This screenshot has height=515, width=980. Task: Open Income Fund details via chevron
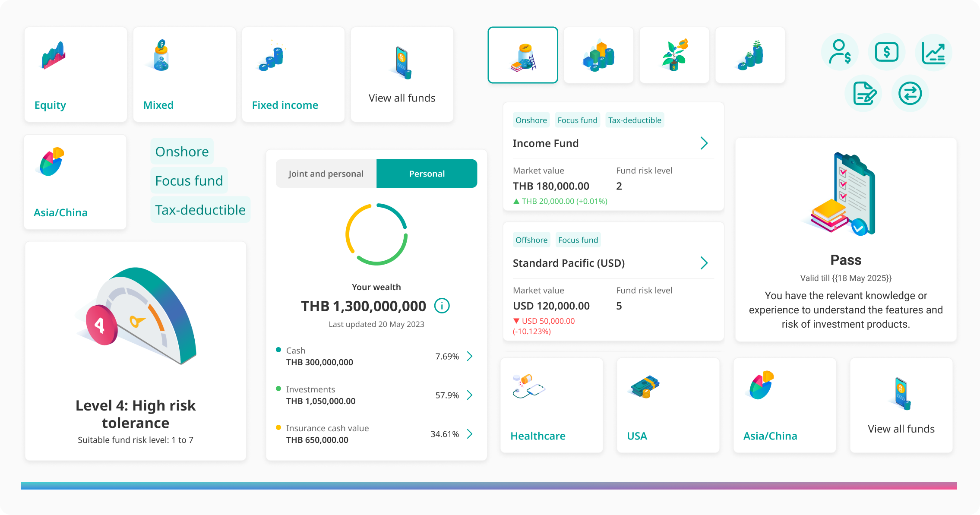coord(704,143)
